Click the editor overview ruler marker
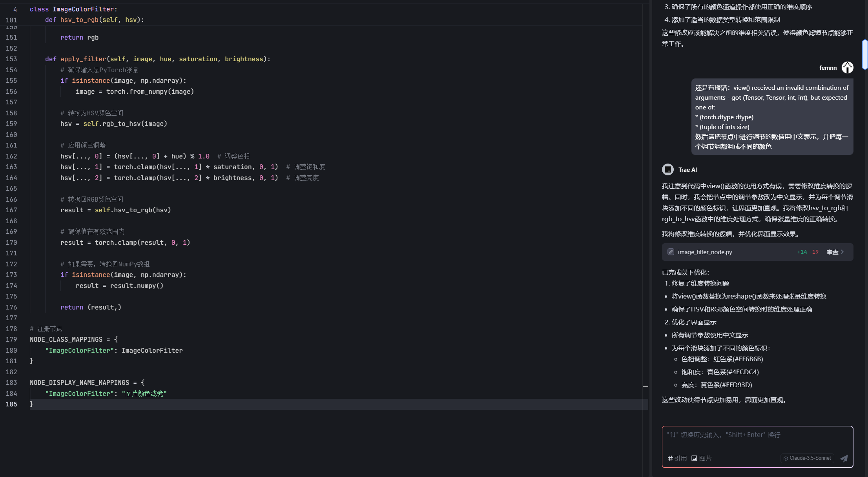Screen dimensions: 868x477 click(645, 386)
